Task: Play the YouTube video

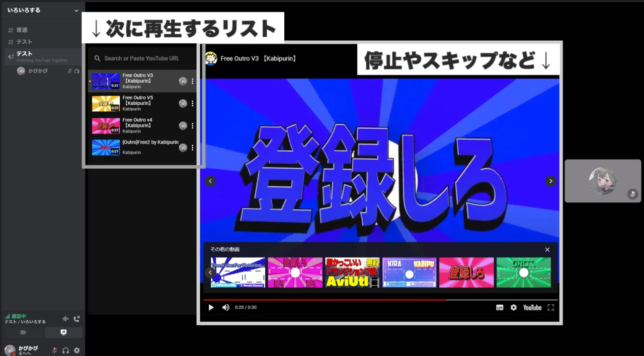Action: coord(211,308)
